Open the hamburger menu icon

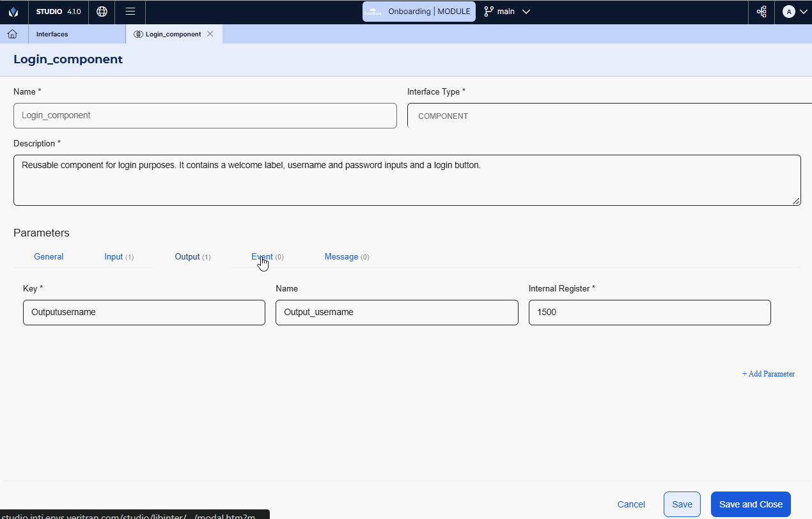click(130, 12)
